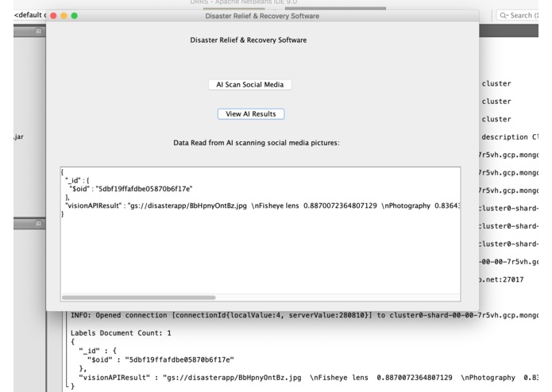This screenshot has width=552, height=392.
Task: Click the visionAPIResult line in NetBeans output console
Action: coord(308,378)
